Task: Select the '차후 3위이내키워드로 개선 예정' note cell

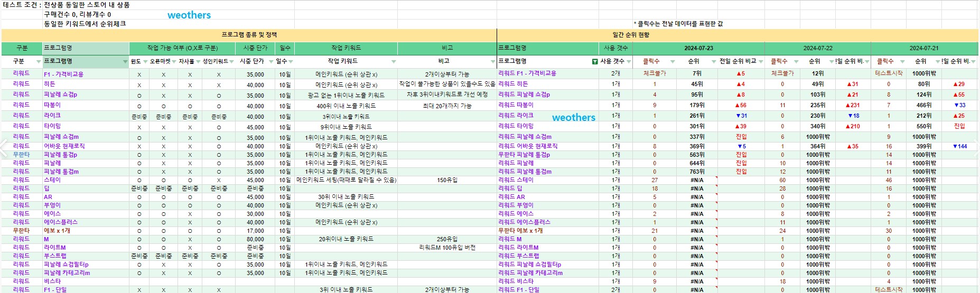Action: 447,94
